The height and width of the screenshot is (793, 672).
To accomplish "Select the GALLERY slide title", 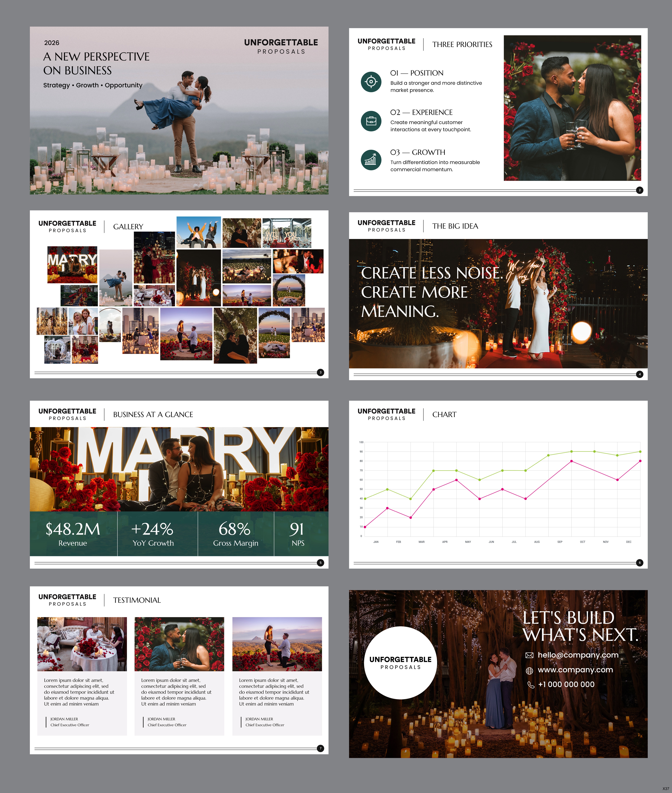I will tap(128, 226).
